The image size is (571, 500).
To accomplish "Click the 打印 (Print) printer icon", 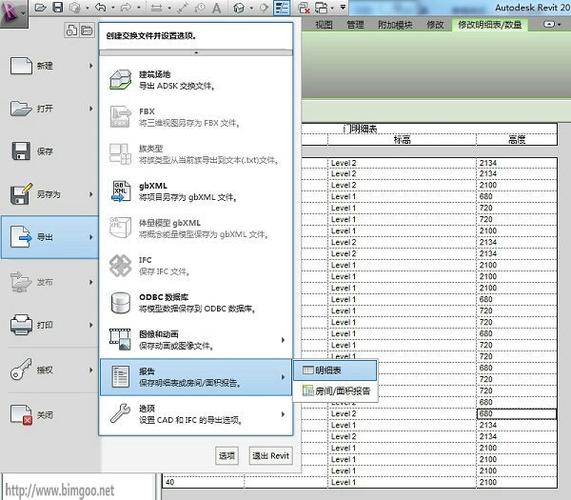I will (21, 324).
